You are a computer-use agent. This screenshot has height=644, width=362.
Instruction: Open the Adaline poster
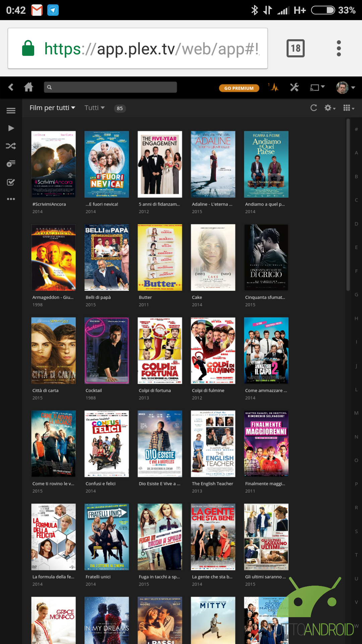[213, 164]
